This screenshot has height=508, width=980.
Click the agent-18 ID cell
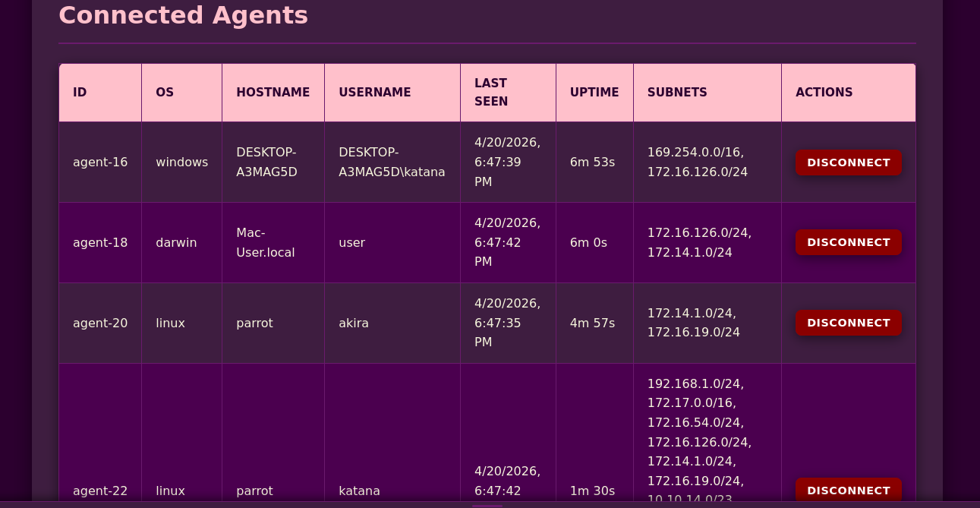coord(100,243)
